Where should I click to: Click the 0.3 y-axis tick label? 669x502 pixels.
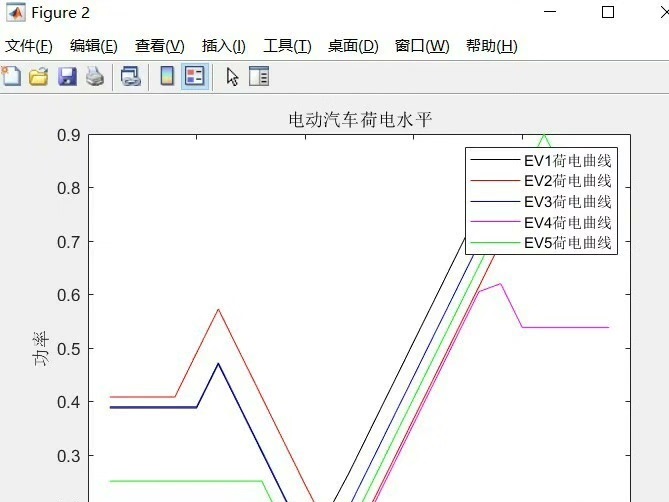coord(69,456)
